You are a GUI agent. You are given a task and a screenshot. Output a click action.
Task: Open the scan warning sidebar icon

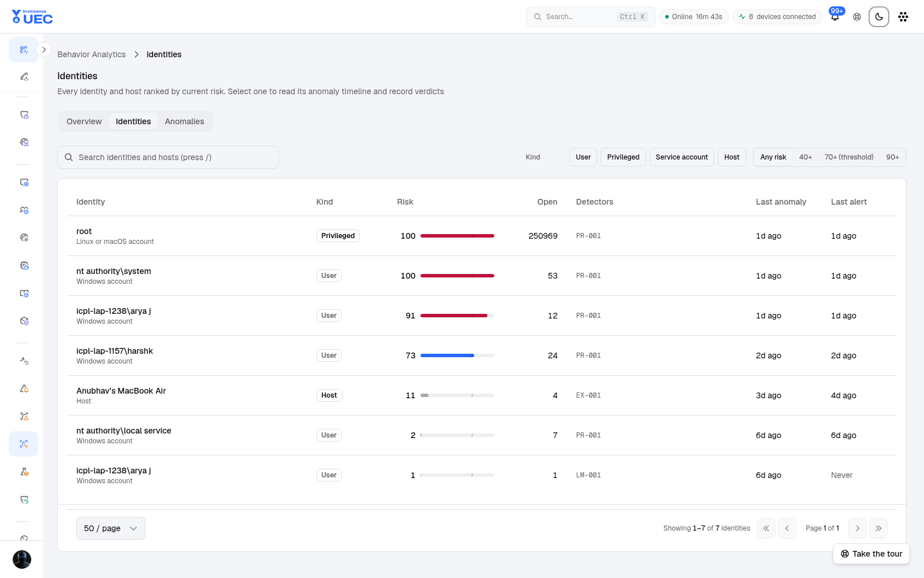point(24,416)
